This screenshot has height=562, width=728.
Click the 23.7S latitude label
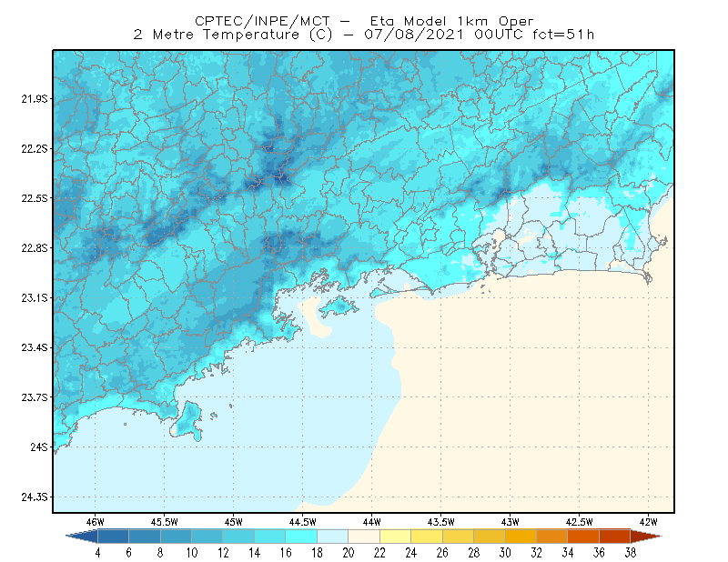click(35, 397)
